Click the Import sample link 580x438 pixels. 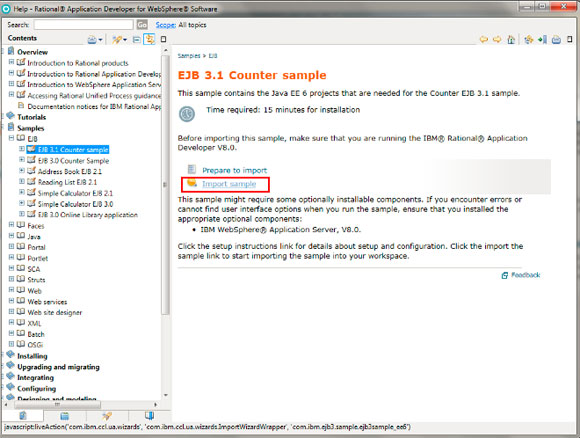tap(229, 184)
